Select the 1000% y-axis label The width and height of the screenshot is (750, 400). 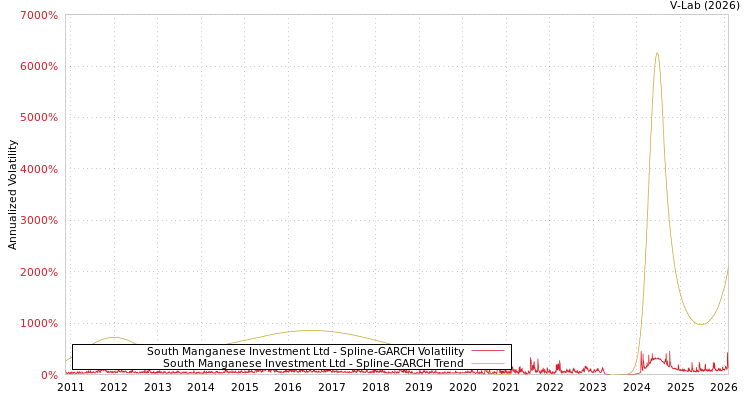pyautogui.click(x=39, y=323)
